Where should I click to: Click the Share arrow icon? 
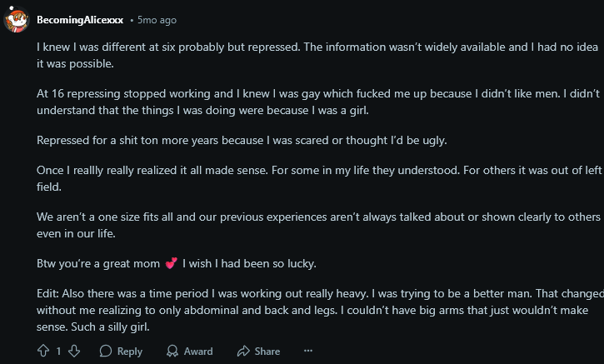coord(243,352)
